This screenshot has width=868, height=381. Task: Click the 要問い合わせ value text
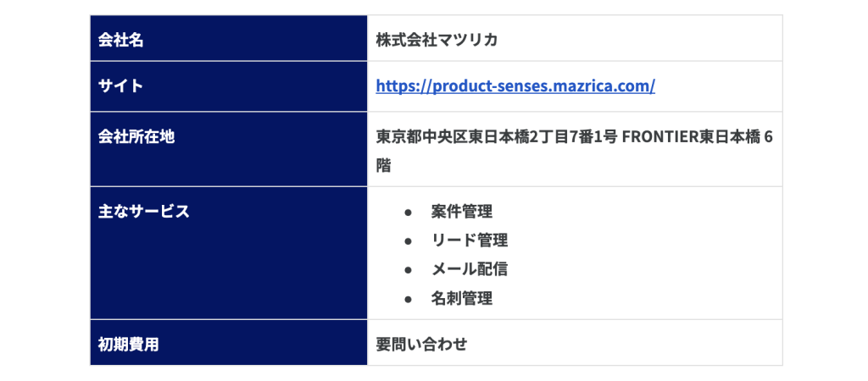421,345
